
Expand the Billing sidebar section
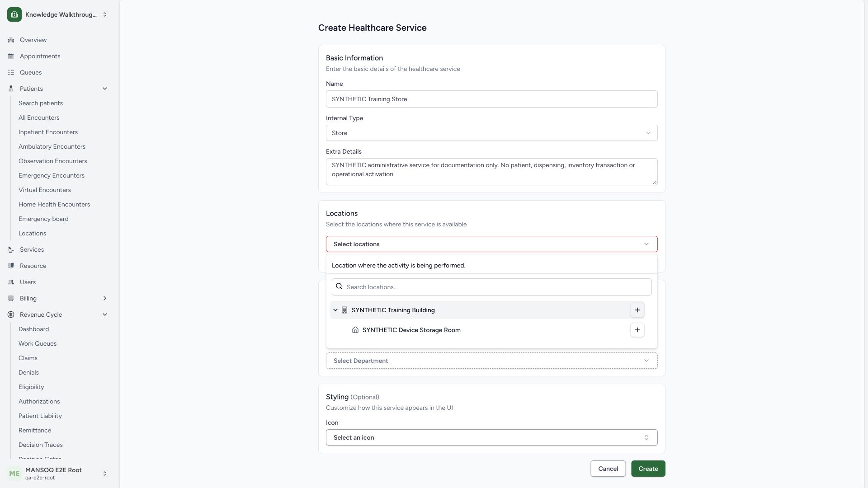(x=105, y=298)
